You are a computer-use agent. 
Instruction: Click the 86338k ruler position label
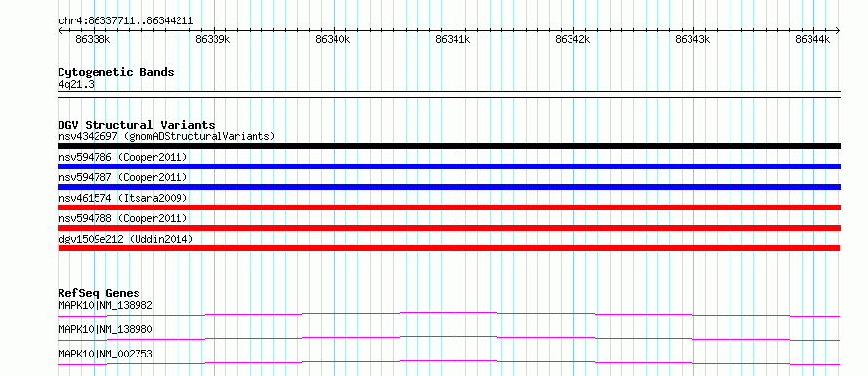(93, 39)
